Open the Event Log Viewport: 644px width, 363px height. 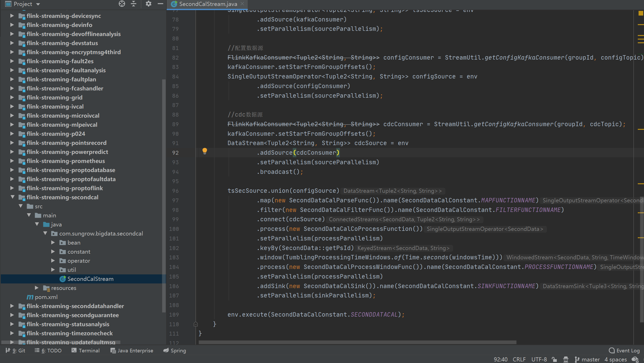[624, 351]
